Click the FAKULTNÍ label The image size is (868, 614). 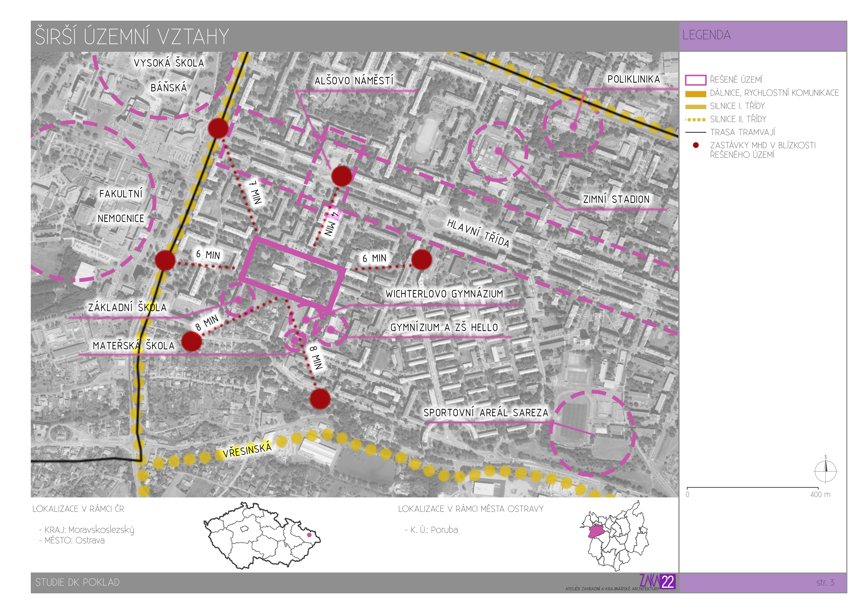click(x=121, y=194)
